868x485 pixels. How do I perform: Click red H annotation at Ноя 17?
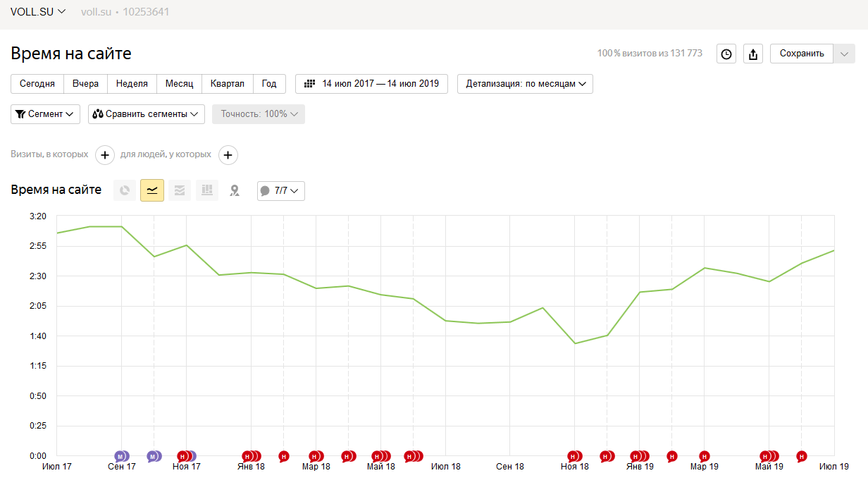(x=182, y=457)
